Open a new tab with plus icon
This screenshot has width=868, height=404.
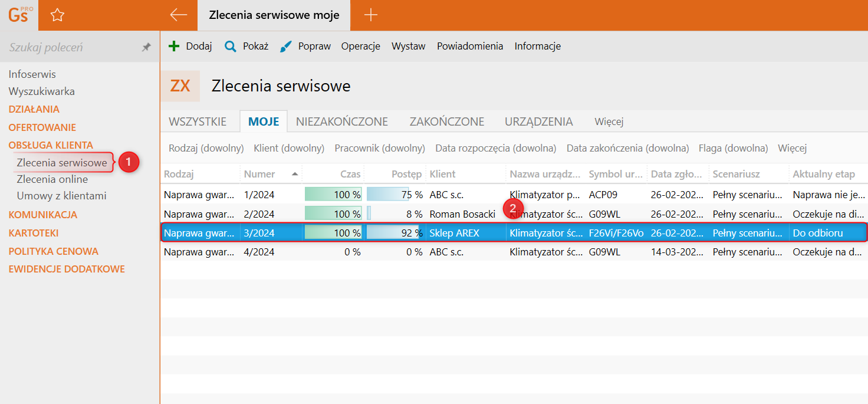370,15
